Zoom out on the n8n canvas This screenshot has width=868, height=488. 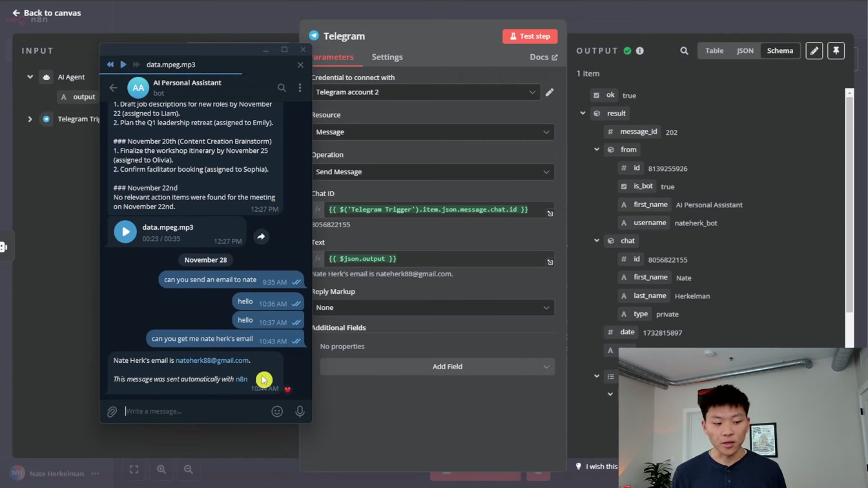click(x=189, y=469)
